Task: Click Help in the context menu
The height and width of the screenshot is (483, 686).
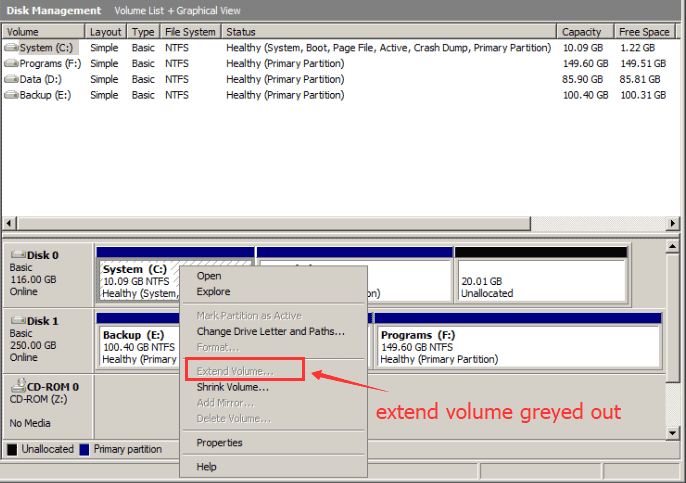Action: click(206, 467)
